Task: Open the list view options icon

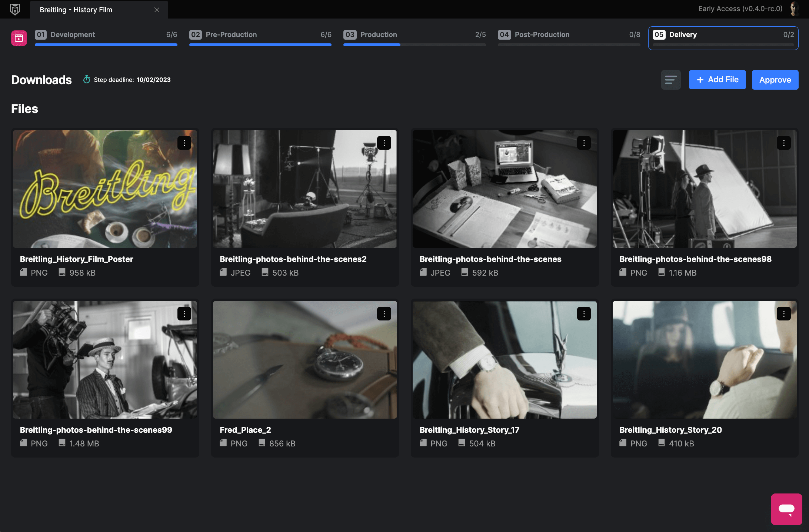Action: tap(671, 80)
